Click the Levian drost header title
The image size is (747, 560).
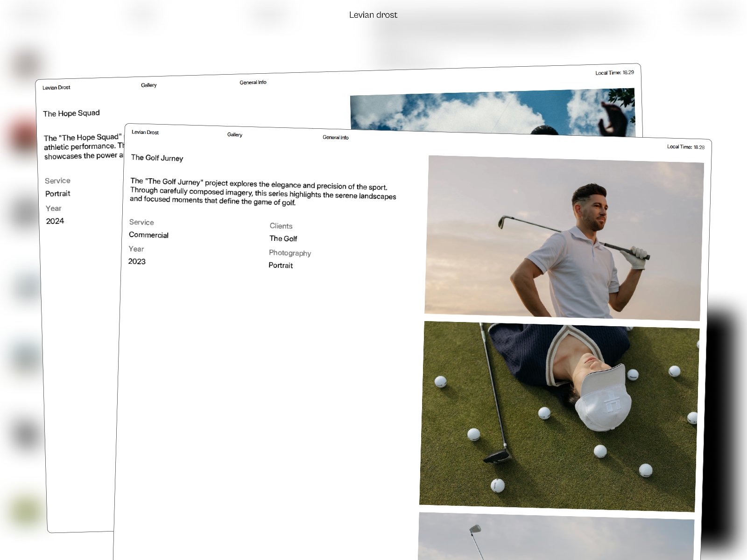click(373, 15)
